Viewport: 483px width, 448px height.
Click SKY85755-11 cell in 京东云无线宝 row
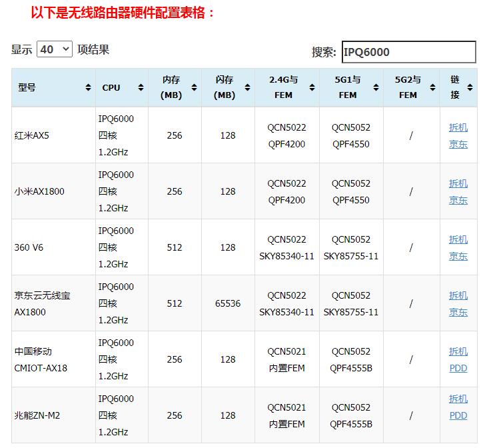(351, 303)
